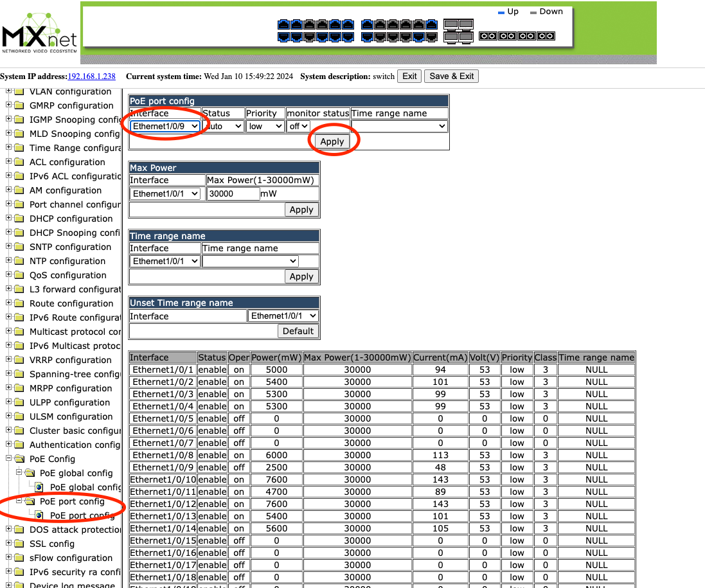Click folder icon beside QoS configuration
The height and width of the screenshot is (588, 705).
coord(19,276)
